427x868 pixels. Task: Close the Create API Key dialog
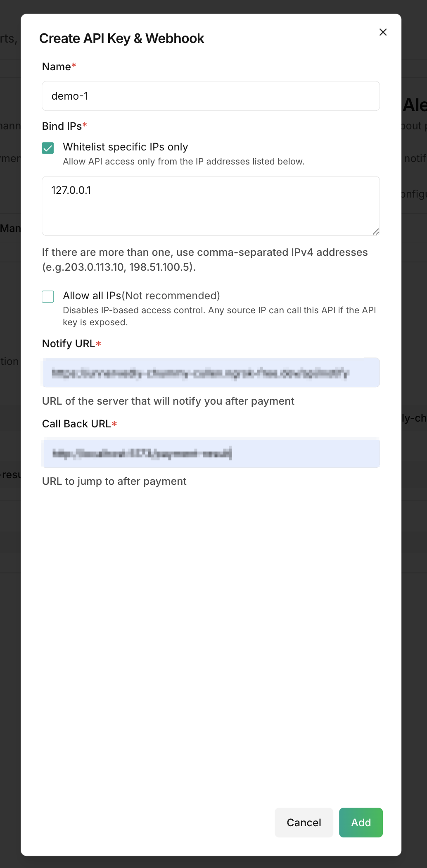point(383,32)
